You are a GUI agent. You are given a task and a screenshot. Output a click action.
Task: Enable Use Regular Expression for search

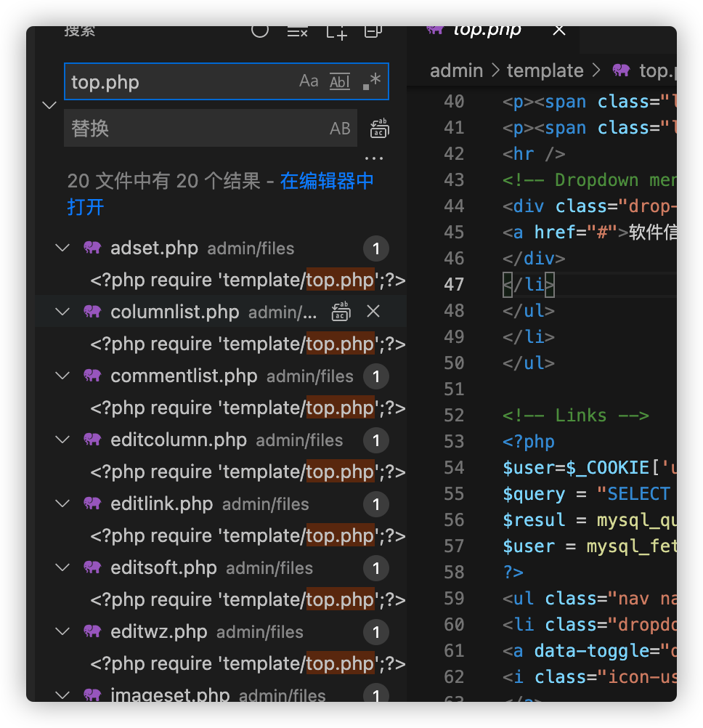[371, 81]
